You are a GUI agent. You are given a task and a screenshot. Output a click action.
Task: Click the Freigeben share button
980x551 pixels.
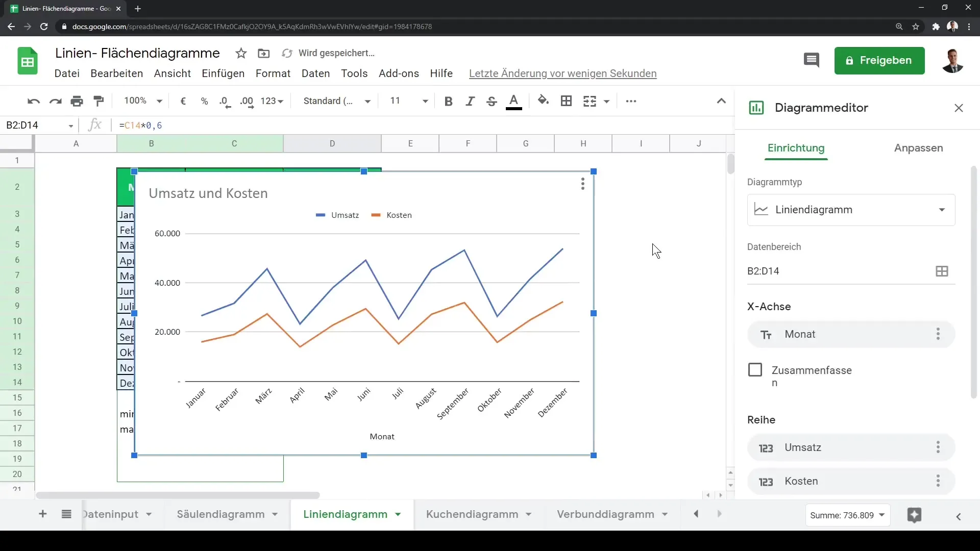879,61
